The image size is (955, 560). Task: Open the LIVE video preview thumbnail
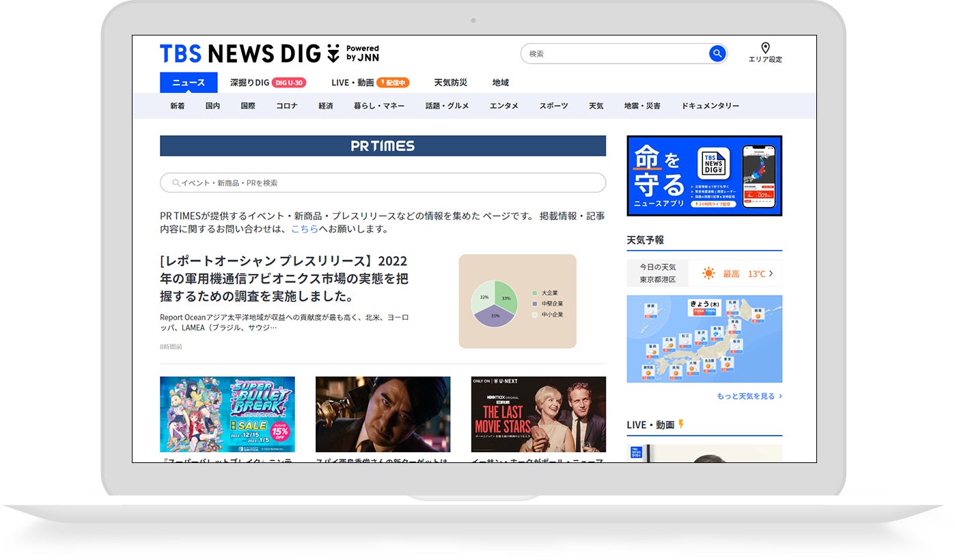pyautogui.click(x=704, y=453)
